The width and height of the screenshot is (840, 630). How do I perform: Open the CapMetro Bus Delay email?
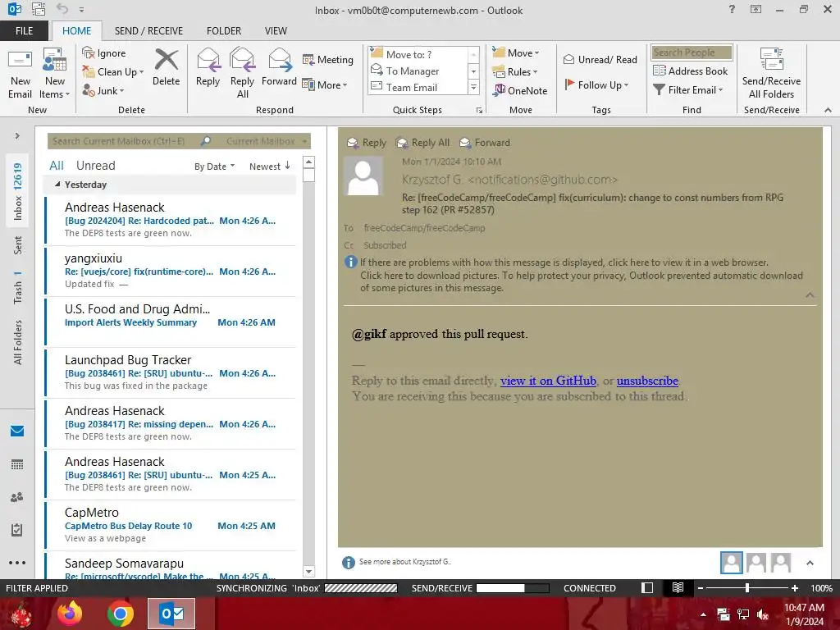pos(171,526)
